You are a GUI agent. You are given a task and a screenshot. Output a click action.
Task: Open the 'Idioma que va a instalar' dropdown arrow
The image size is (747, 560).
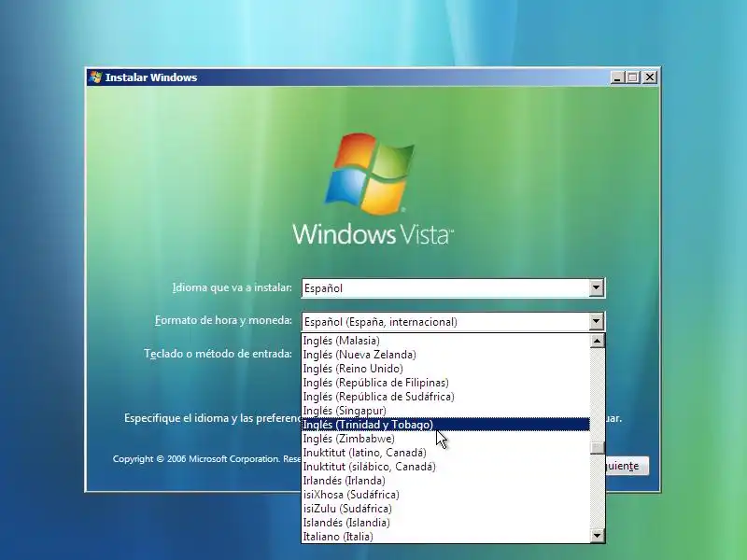coord(596,287)
